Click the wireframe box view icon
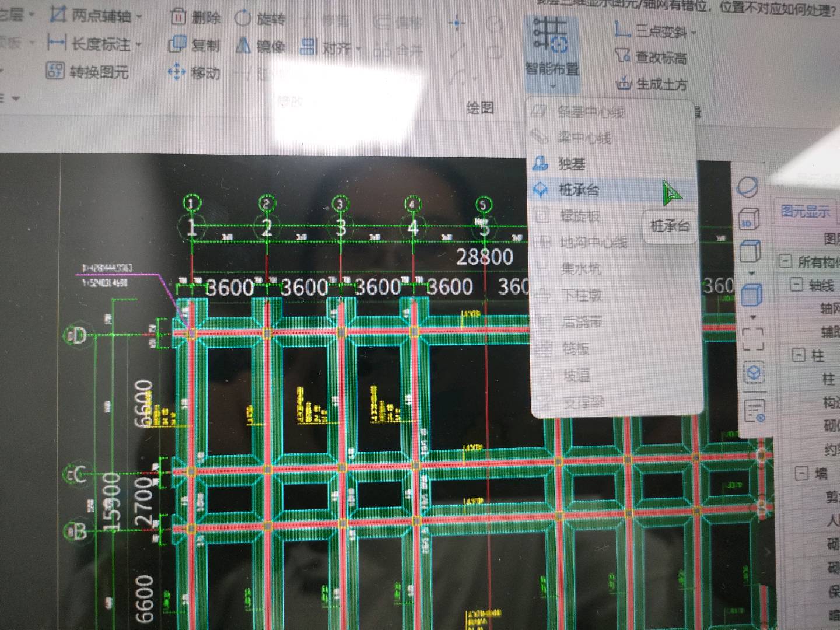This screenshot has width=840, height=630. pos(750,252)
